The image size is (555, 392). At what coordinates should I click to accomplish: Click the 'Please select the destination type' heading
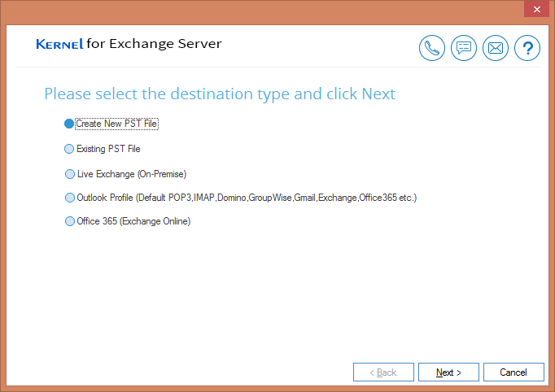(220, 94)
